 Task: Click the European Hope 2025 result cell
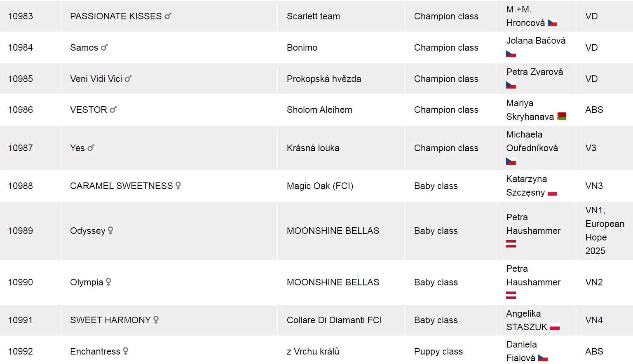click(604, 231)
